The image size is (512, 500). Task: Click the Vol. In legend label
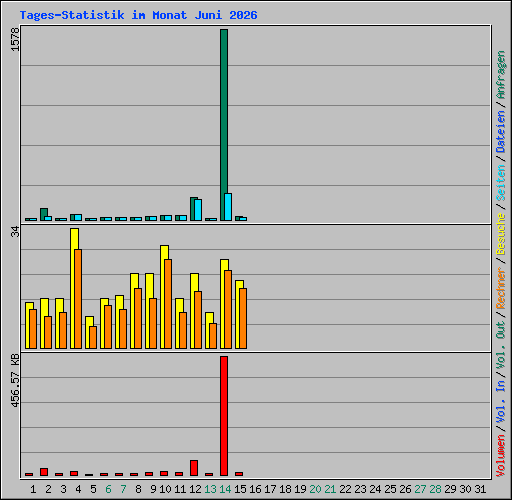coord(501,402)
